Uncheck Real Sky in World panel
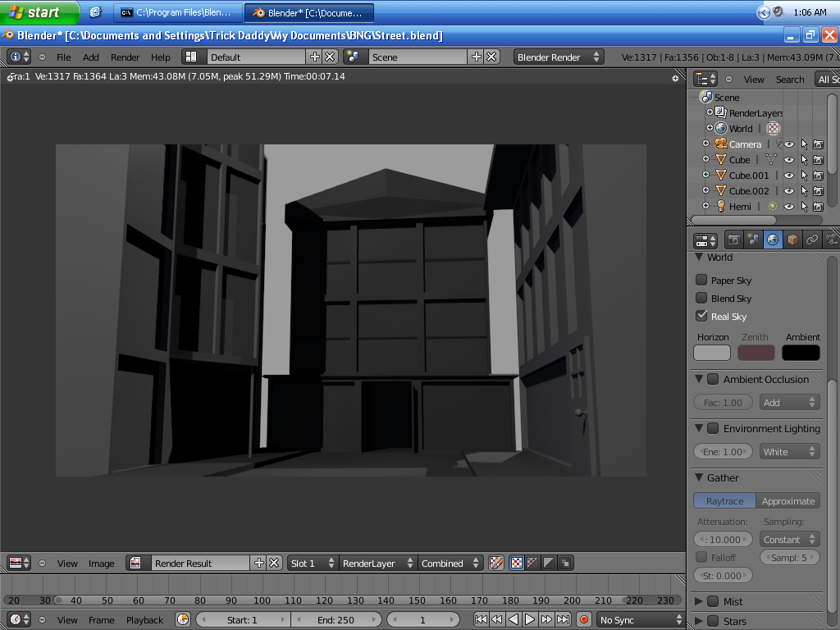 click(702, 316)
